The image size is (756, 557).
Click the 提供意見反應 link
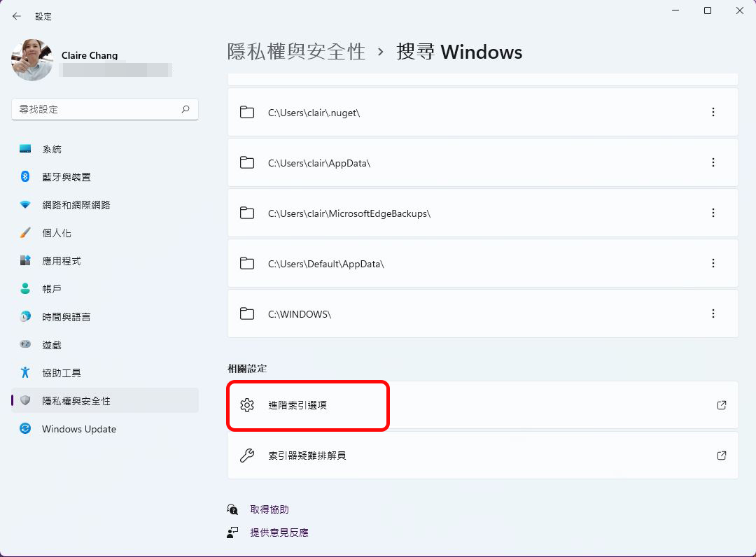coord(279,533)
